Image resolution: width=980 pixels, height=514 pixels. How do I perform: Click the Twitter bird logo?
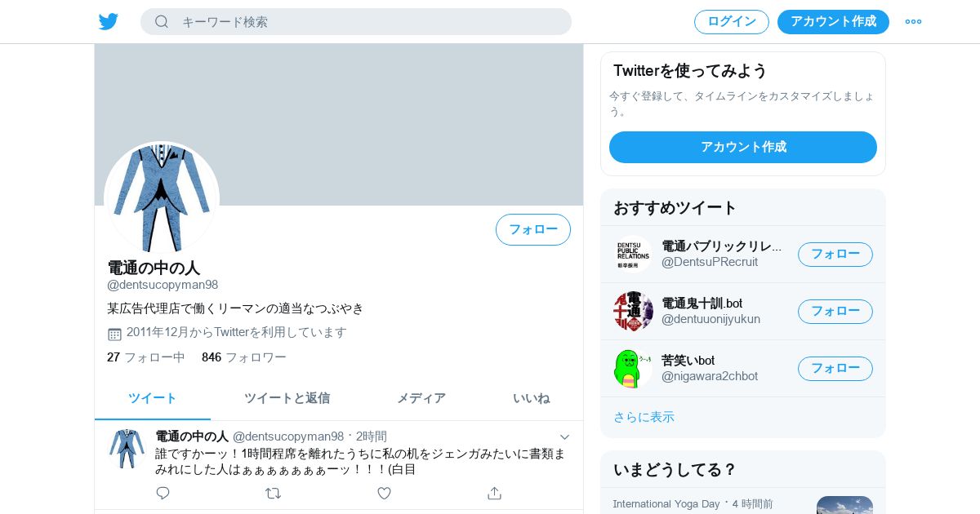tap(109, 21)
